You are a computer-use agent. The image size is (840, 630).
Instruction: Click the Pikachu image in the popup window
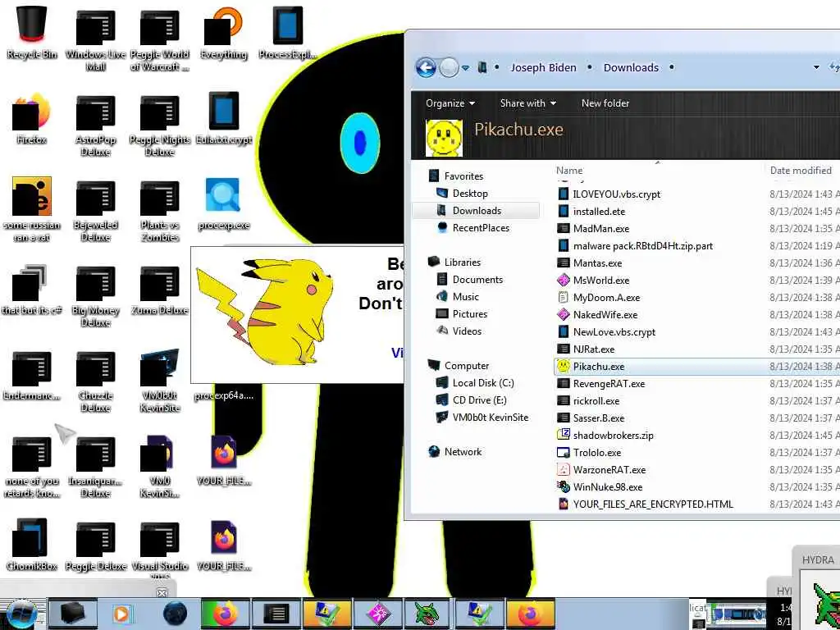265,312
